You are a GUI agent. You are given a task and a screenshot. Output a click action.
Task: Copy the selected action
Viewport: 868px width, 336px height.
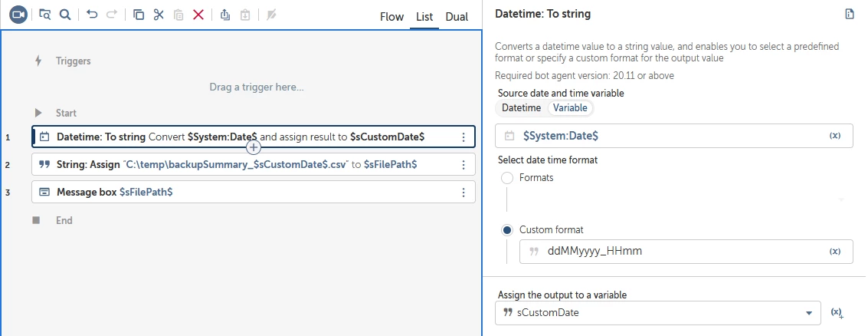(x=139, y=15)
